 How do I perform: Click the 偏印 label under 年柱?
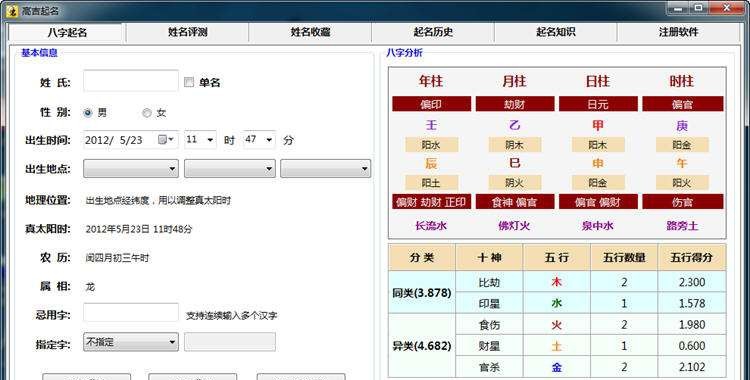coord(431,104)
